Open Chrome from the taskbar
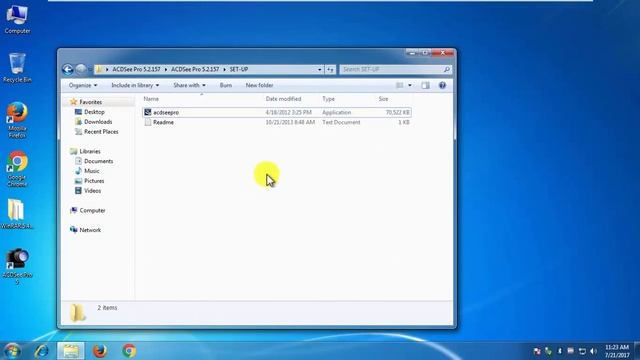The width and height of the screenshot is (640, 360). pos(129,351)
